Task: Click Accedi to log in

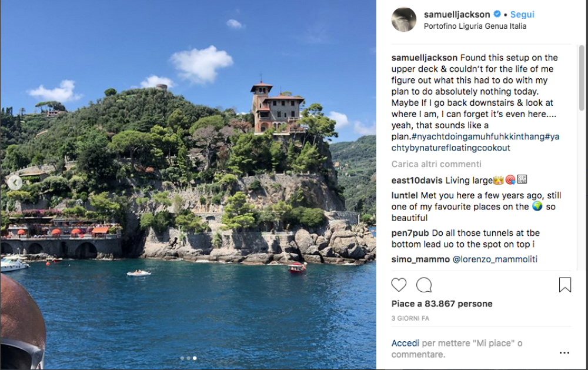Action: click(x=405, y=343)
